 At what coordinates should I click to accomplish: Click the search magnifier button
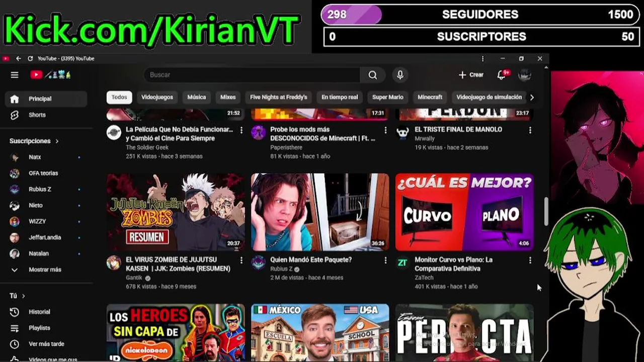372,75
